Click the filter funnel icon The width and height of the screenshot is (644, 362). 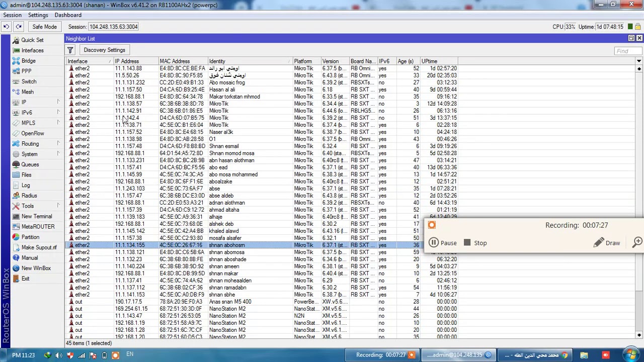point(70,50)
